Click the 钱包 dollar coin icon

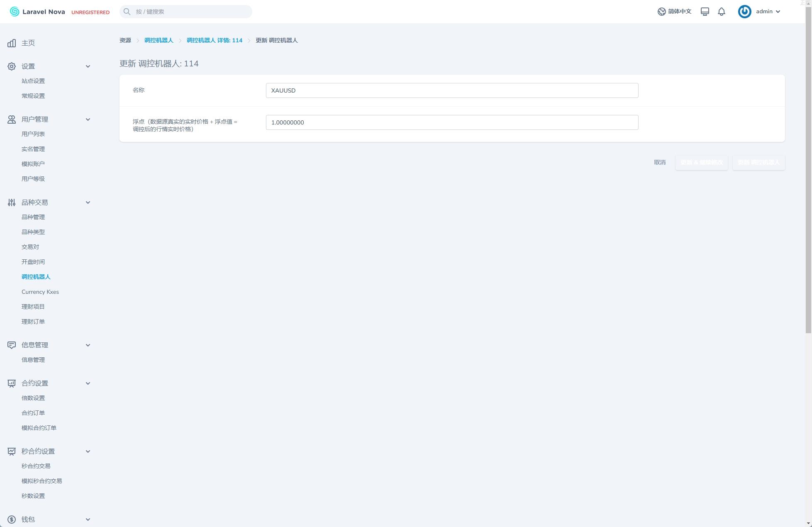12,520
